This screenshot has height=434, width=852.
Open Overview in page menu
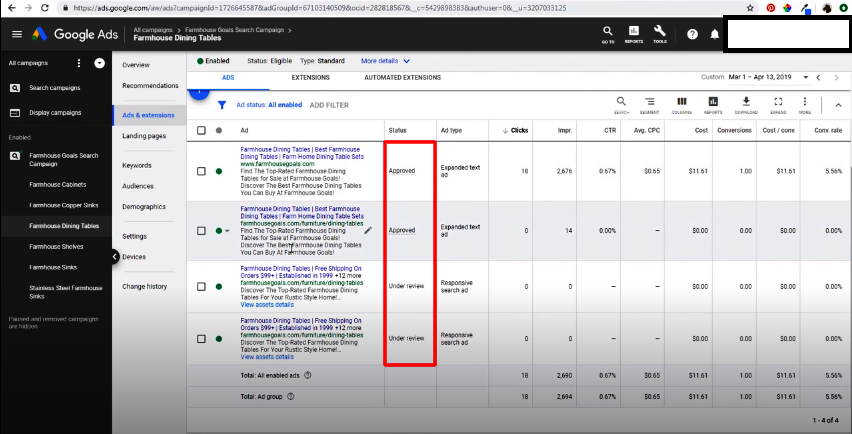136,65
